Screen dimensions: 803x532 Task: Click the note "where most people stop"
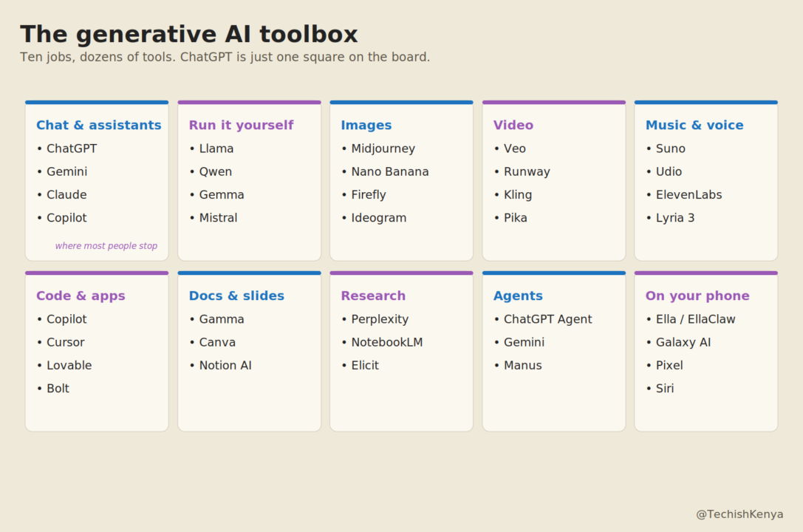point(106,246)
